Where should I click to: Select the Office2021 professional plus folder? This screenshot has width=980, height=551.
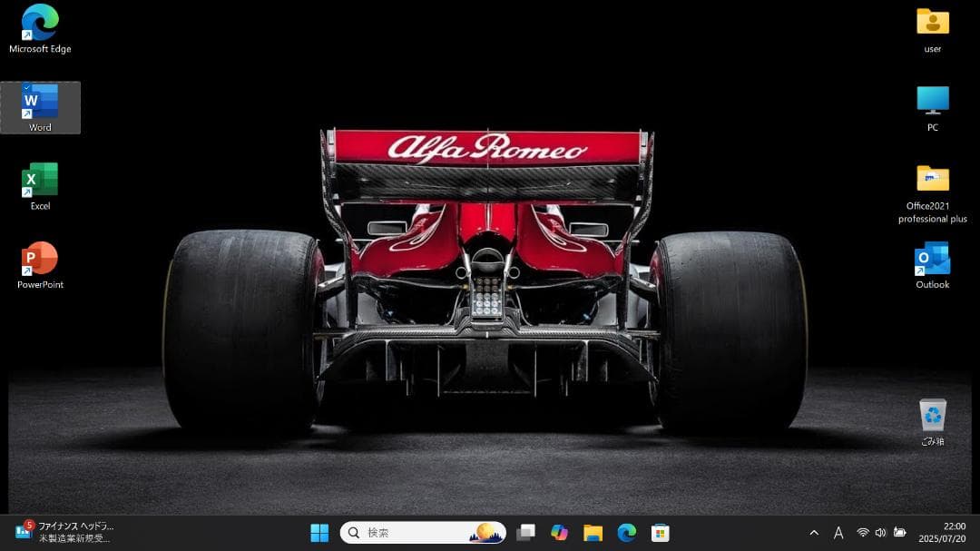point(933,193)
